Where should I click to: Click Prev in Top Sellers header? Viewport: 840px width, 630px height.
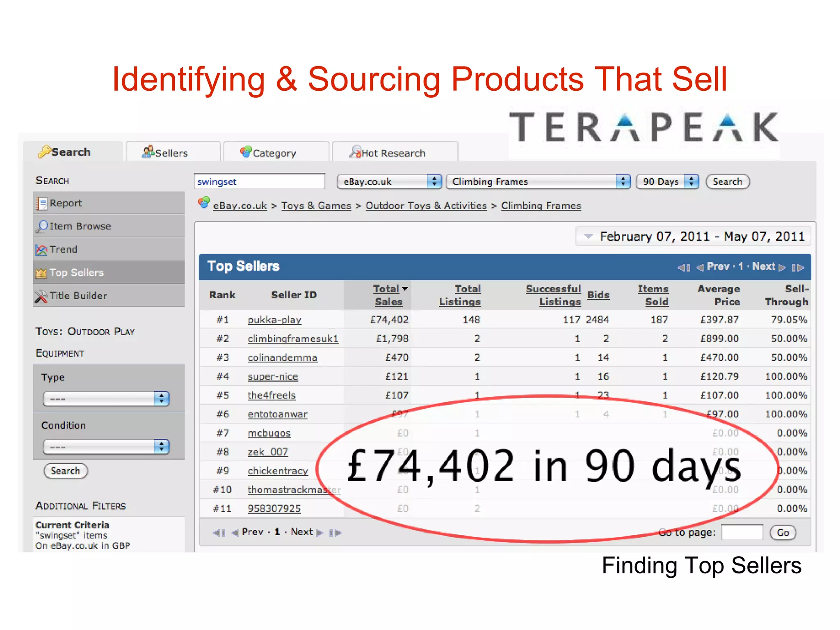(713, 267)
